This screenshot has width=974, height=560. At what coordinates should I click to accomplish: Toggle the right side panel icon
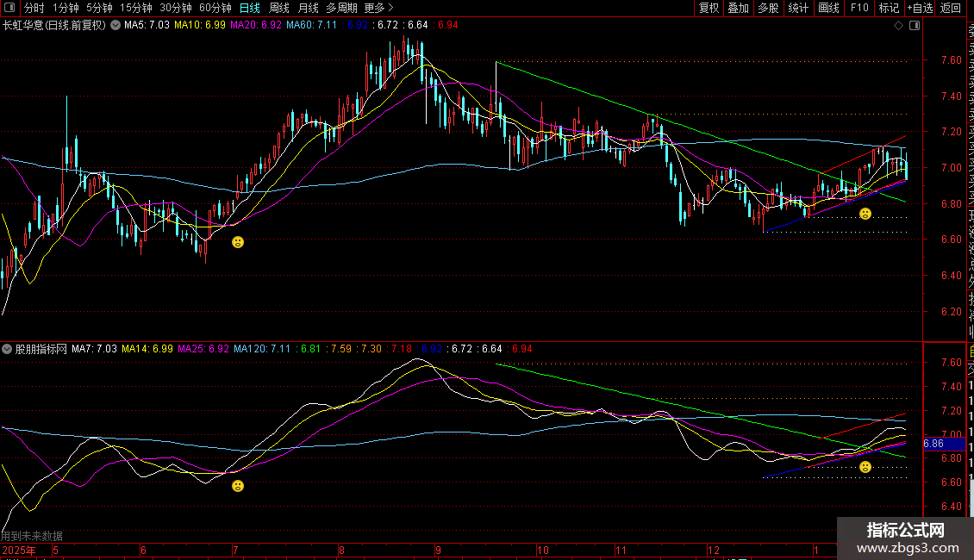[915, 26]
